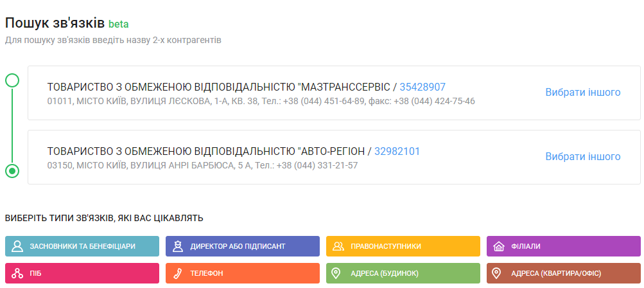Click the pin icon on Адреса (будинок)
The height and width of the screenshot is (288, 644).
(335, 274)
